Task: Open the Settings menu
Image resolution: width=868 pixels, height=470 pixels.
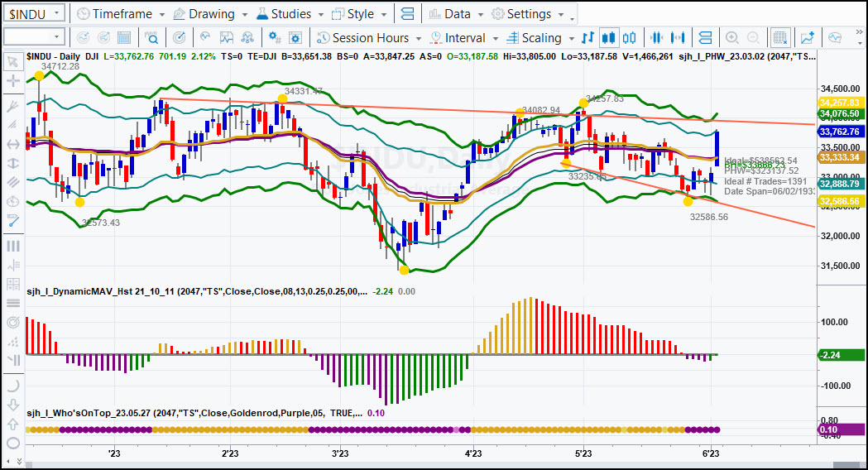Action: tap(528, 14)
